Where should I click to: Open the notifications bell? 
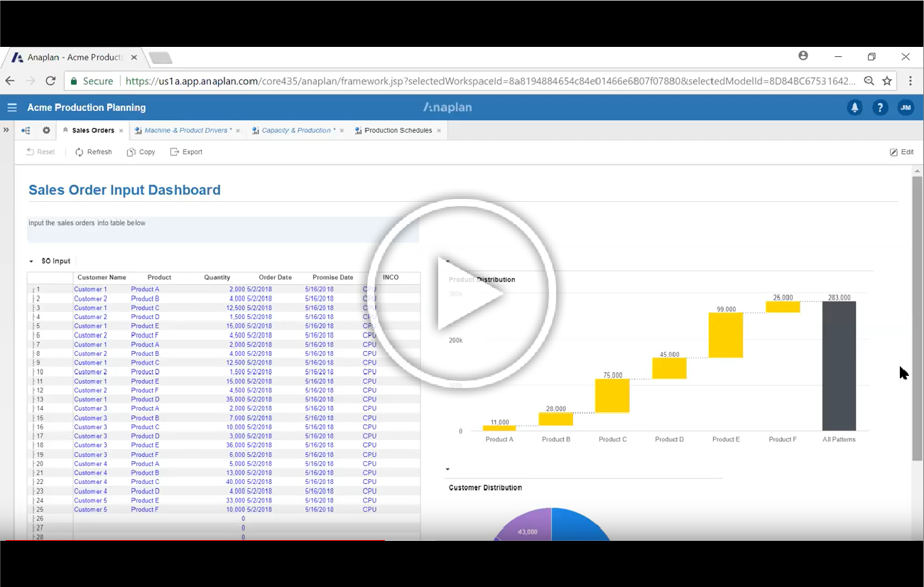tap(854, 108)
